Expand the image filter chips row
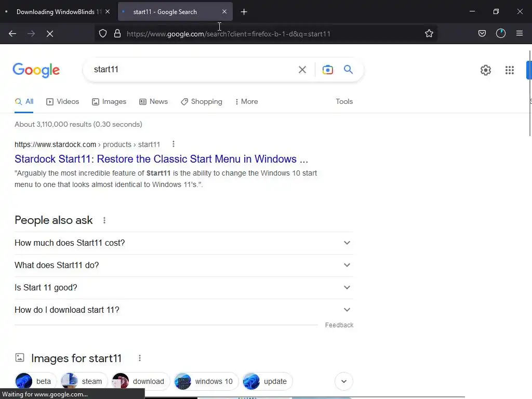The width and height of the screenshot is (532, 399). pyautogui.click(x=344, y=381)
